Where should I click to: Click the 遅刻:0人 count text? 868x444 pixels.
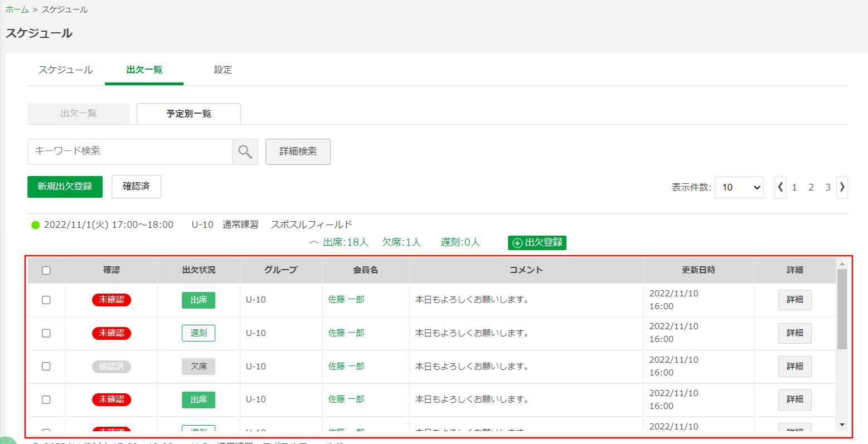pyautogui.click(x=460, y=242)
